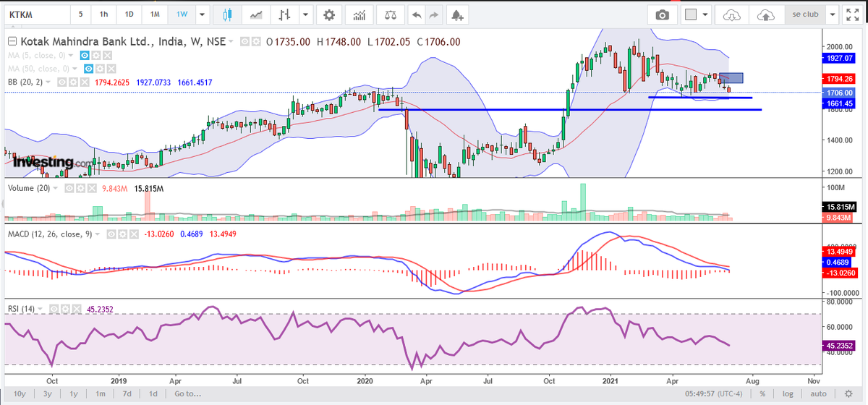
Task: Click the compare symbols scales icon
Action: [390, 14]
